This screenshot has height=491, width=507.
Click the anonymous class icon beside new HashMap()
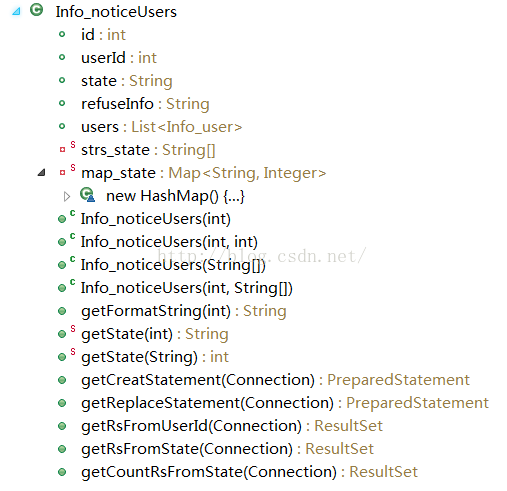point(87,195)
